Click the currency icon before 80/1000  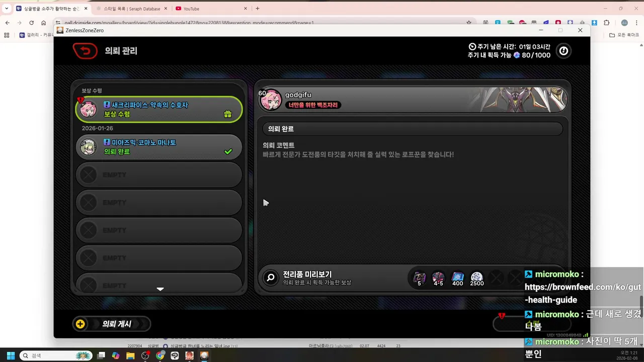point(516,55)
